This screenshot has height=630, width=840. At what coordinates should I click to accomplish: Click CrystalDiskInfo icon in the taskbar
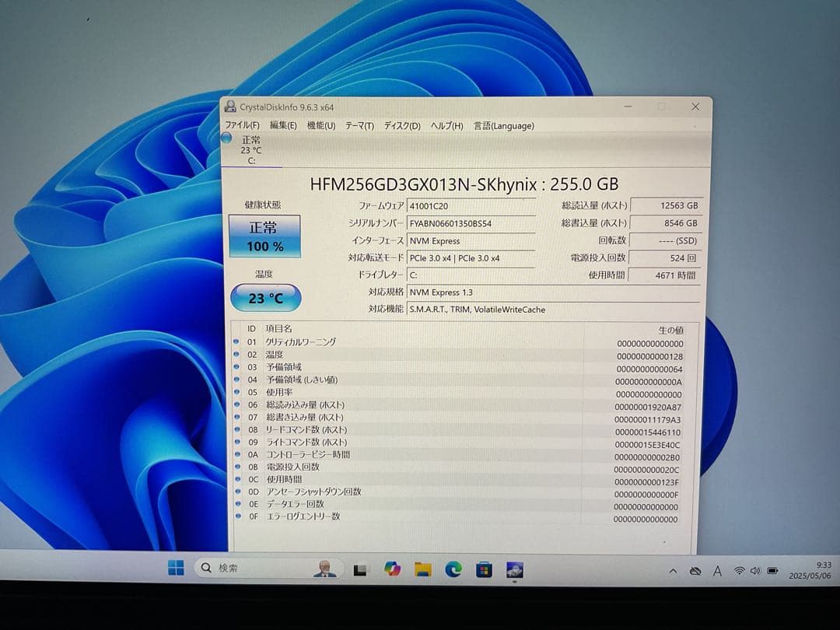point(514,569)
